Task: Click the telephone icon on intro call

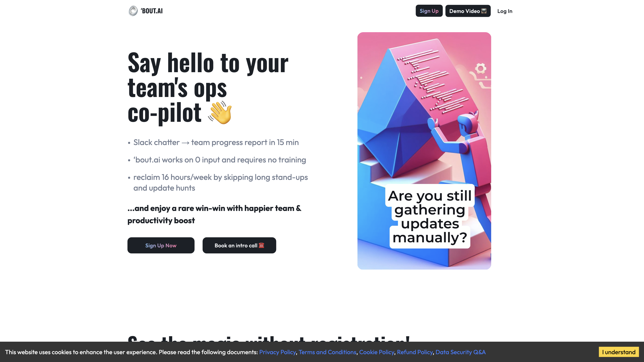Action: pos(261,245)
